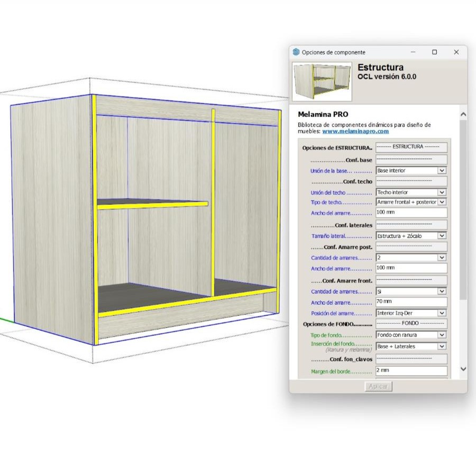
Task: Click the Margen del borde input field
Action: [411, 371]
